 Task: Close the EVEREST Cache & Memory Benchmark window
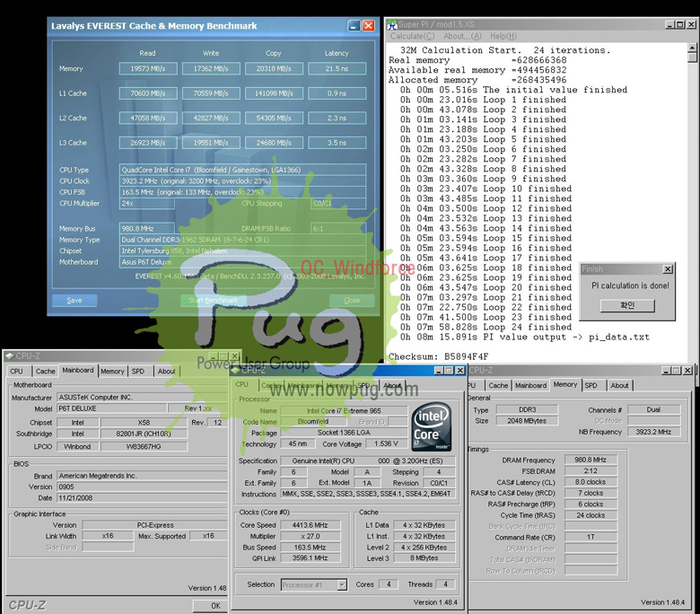tap(368, 26)
